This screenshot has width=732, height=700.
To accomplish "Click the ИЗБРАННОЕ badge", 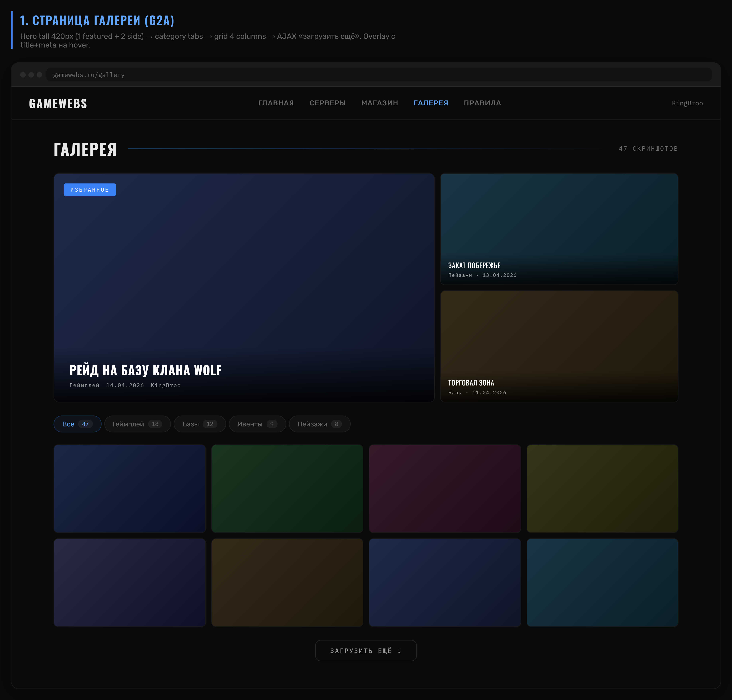I will click(90, 189).
